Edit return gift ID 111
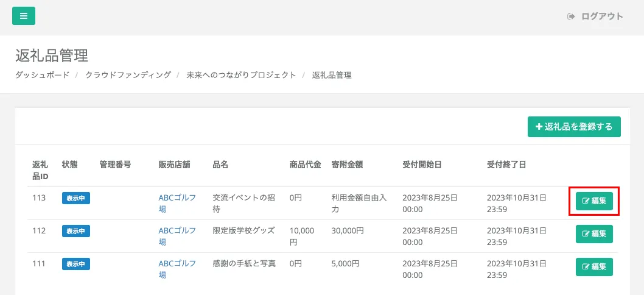Image resolution: width=644 pixels, height=295 pixels. tap(594, 267)
